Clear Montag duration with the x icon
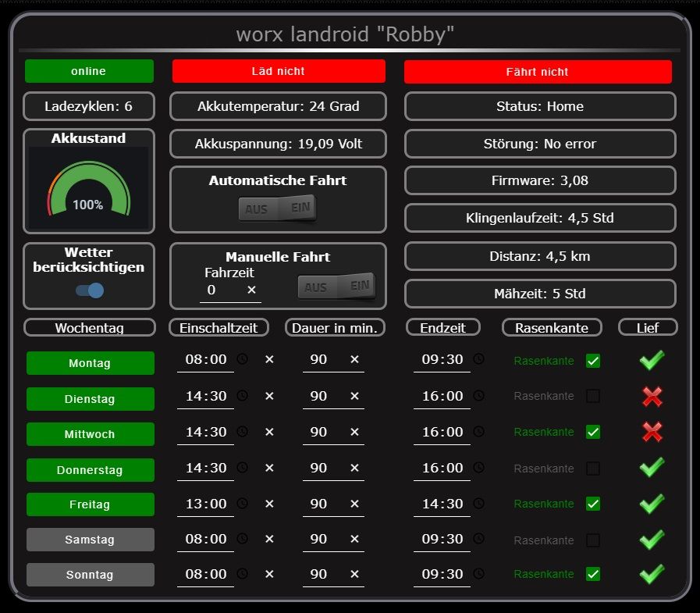700x613 pixels. (x=354, y=359)
